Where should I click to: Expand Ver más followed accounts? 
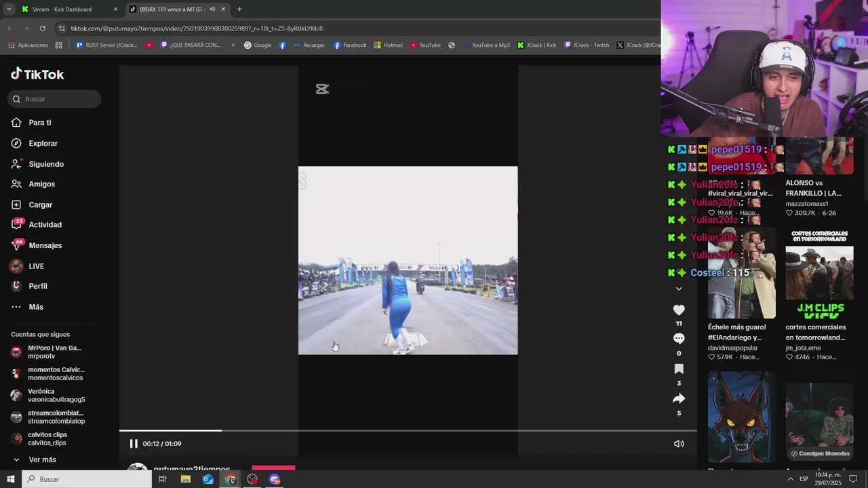tap(34, 460)
